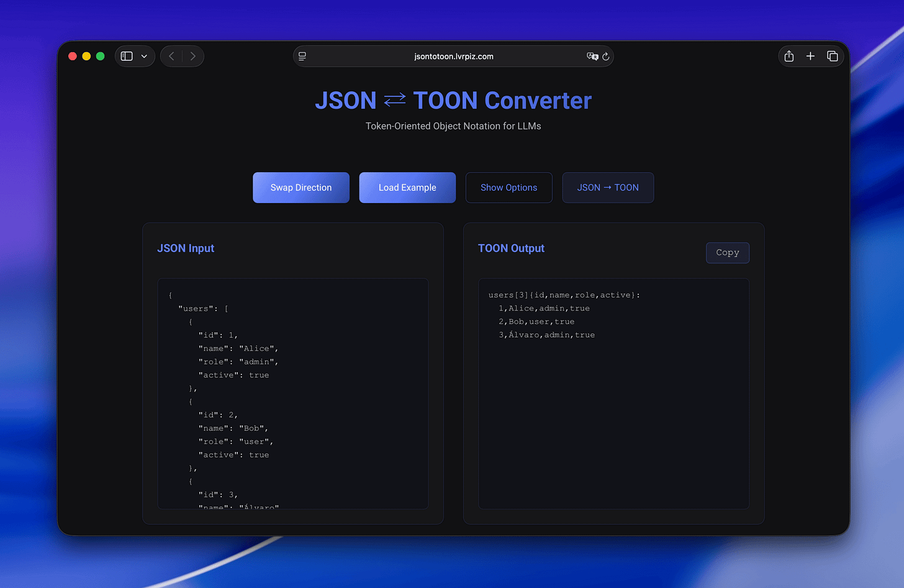The image size is (904, 588).
Task: Click the JSON Input heading
Action: 186,248
